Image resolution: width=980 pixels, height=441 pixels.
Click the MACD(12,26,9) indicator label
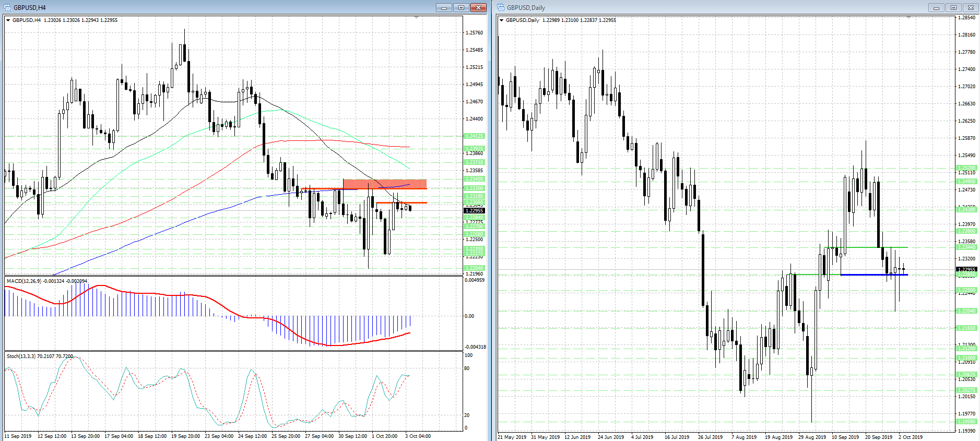(25, 281)
